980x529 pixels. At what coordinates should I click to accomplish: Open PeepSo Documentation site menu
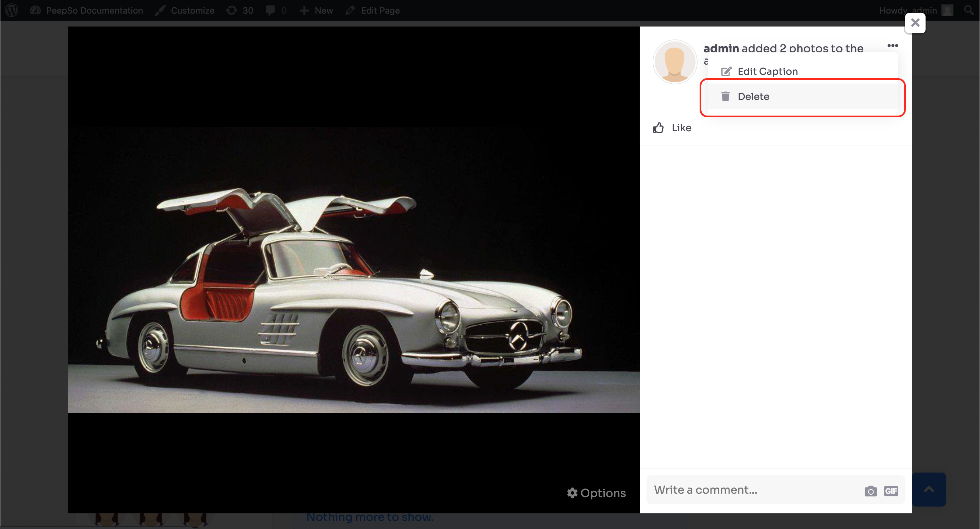[x=86, y=10]
